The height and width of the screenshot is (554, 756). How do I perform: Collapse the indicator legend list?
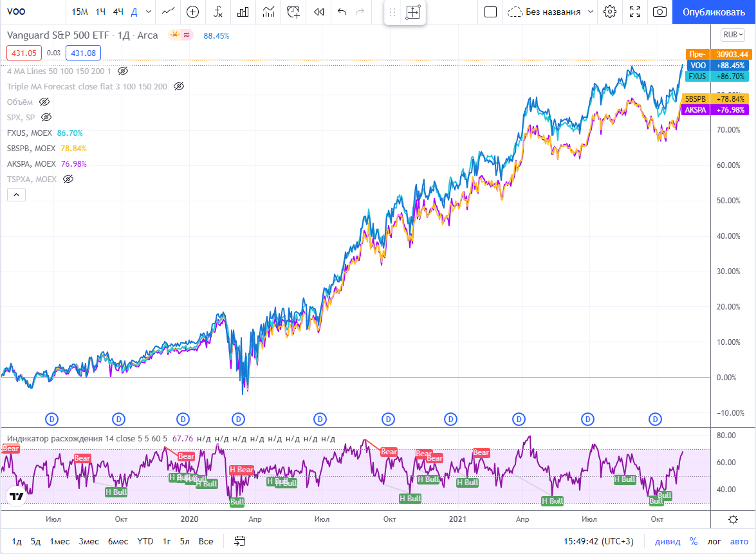(16, 195)
